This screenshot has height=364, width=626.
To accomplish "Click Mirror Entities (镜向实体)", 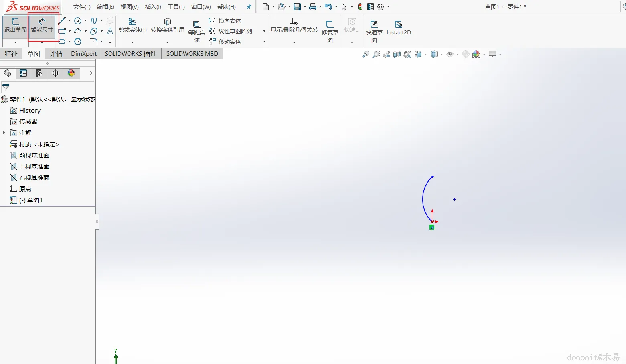I will click(225, 21).
